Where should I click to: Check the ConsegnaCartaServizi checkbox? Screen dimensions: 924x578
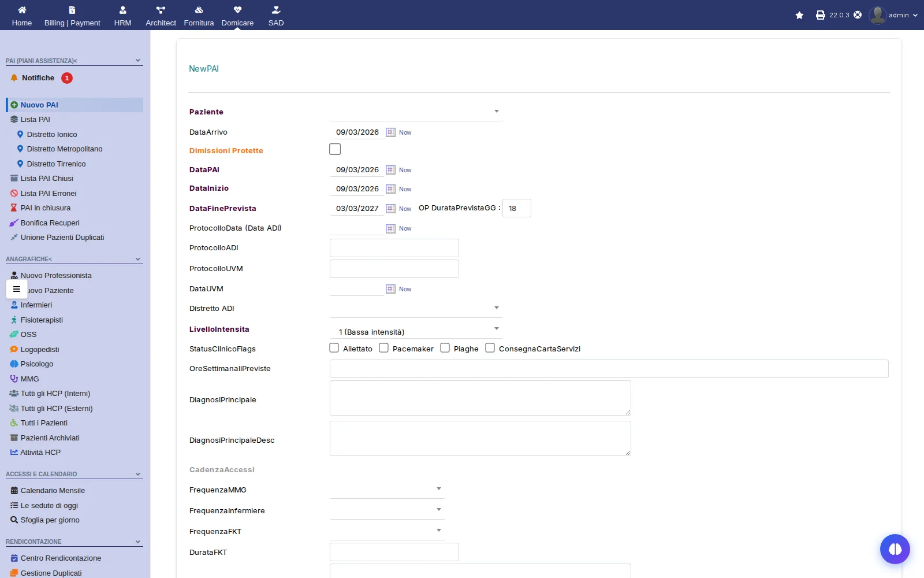[490, 348]
